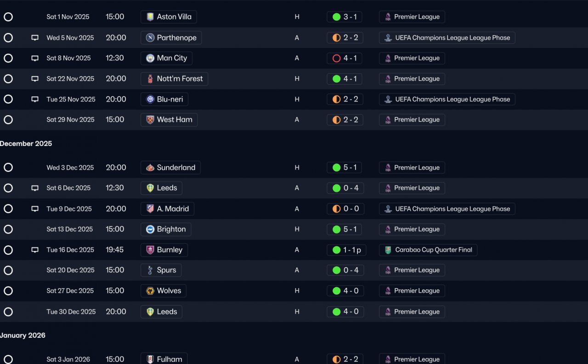Click the Aston Villa club crest icon

tap(150, 17)
